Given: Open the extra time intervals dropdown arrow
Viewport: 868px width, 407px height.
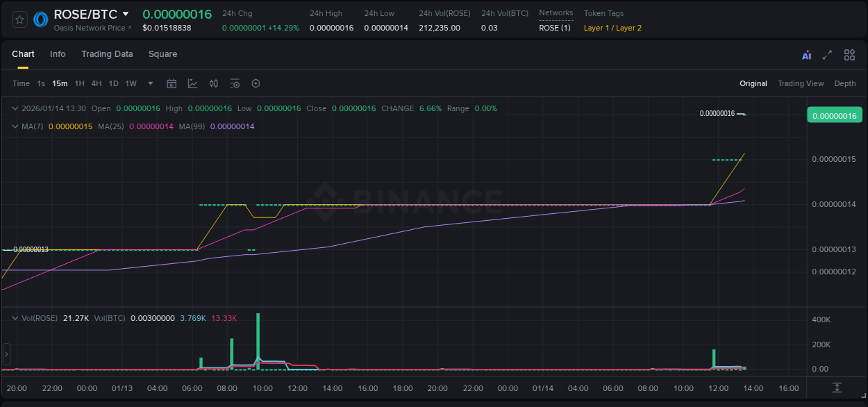Looking at the screenshot, I should pyautogui.click(x=149, y=83).
